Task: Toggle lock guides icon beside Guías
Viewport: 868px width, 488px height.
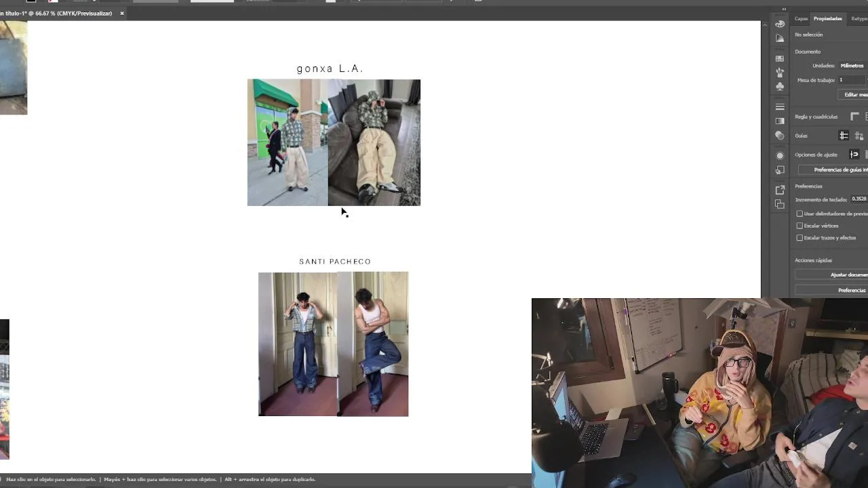Action: (x=859, y=136)
